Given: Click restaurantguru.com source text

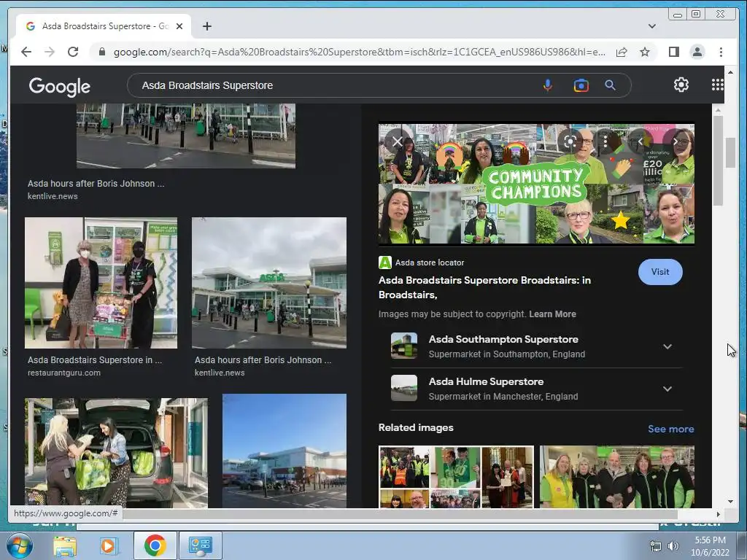Looking at the screenshot, I should 64,373.
